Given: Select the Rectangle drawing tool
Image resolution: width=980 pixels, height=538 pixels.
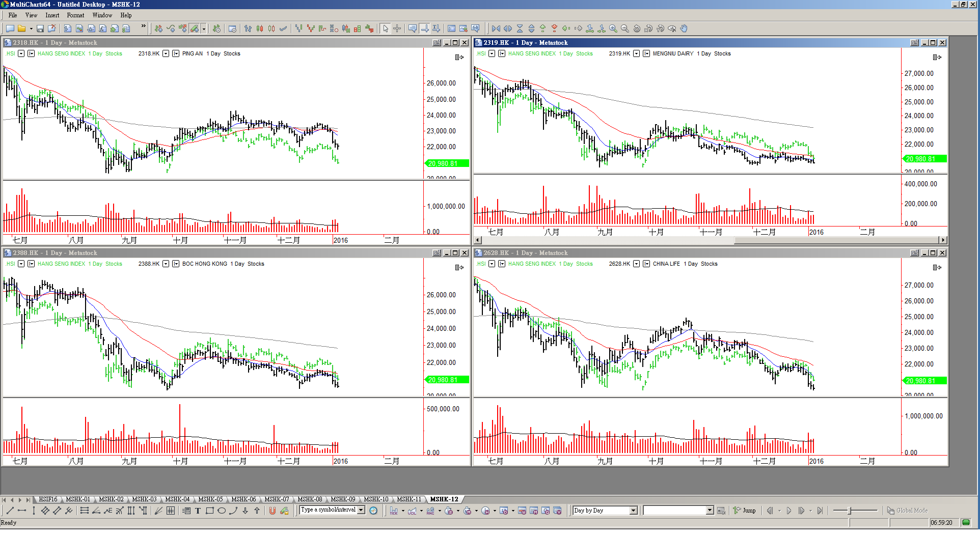Looking at the screenshot, I should [209, 511].
